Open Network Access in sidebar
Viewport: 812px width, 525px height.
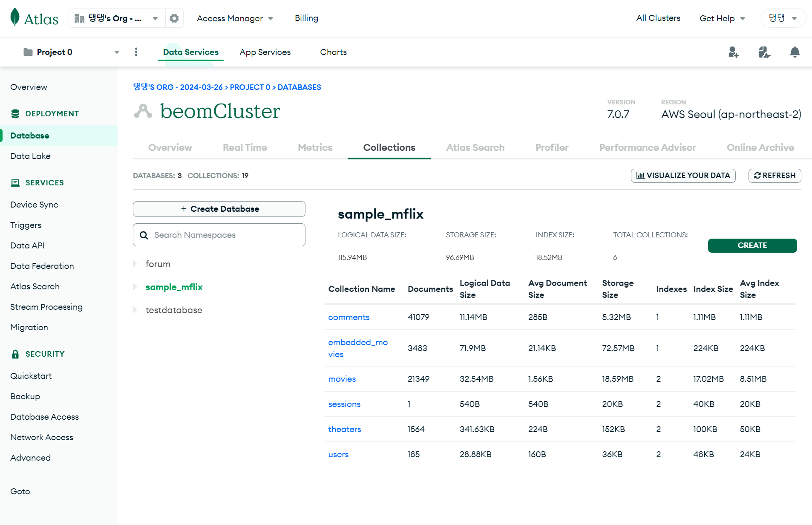(42, 437)
